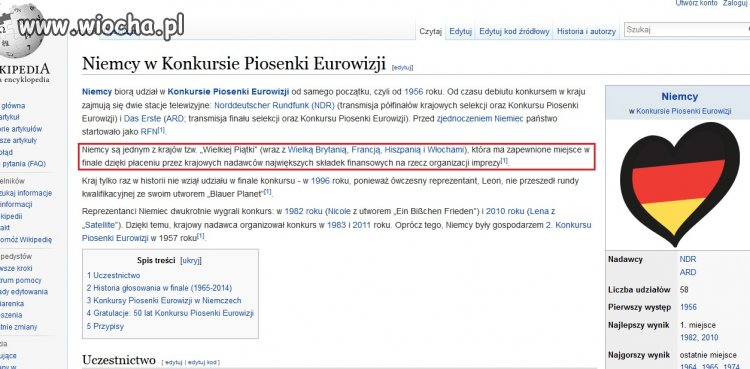750x369 pixels.
Task: Open sidebar pytania (FAQ) link
Action: (x=23, y=164)
